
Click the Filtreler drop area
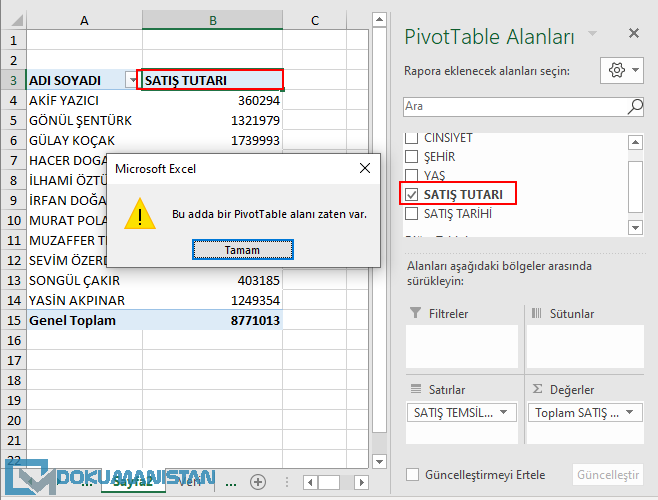[x=462, y=346]
